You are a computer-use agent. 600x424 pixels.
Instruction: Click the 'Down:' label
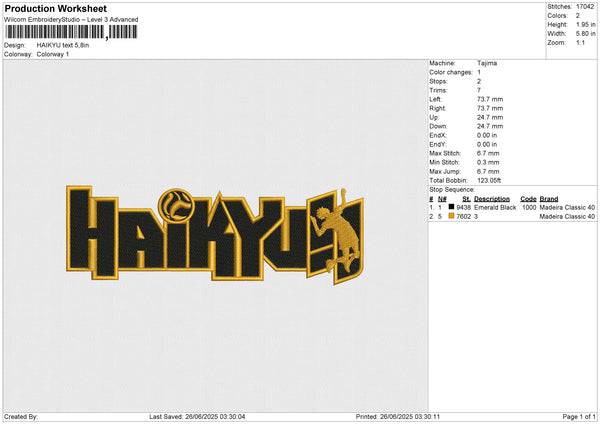point(438,126)
